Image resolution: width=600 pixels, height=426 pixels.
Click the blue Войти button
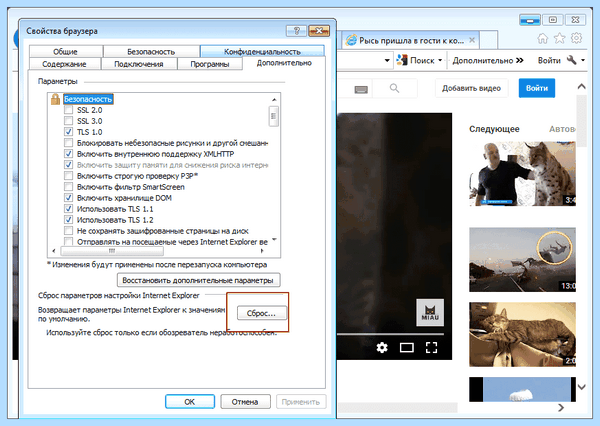537,88
